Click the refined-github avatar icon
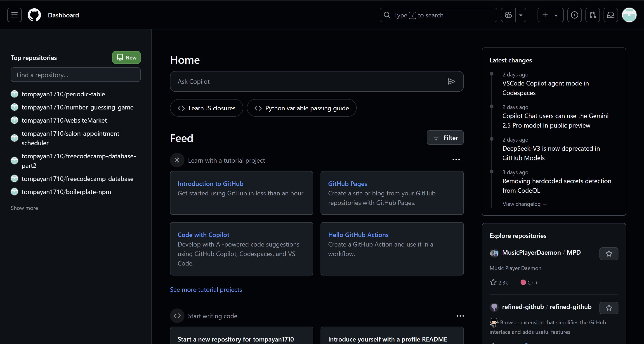 click(494, 307)
